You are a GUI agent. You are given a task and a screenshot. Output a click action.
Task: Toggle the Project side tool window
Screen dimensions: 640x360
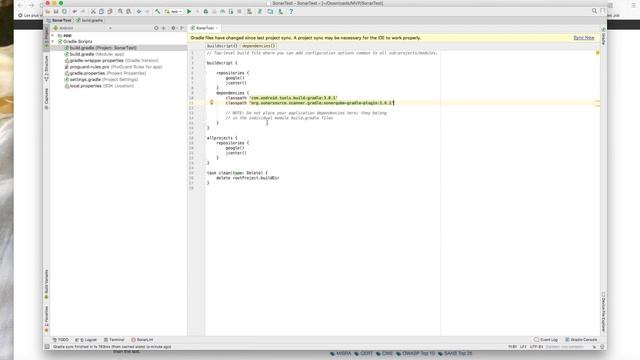(x=46, y=38)
